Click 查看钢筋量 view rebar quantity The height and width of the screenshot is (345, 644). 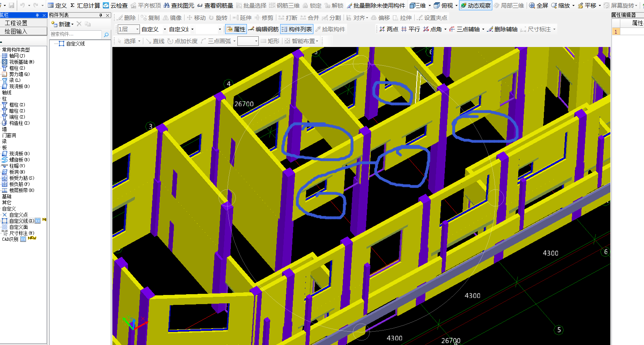(215, 5)
